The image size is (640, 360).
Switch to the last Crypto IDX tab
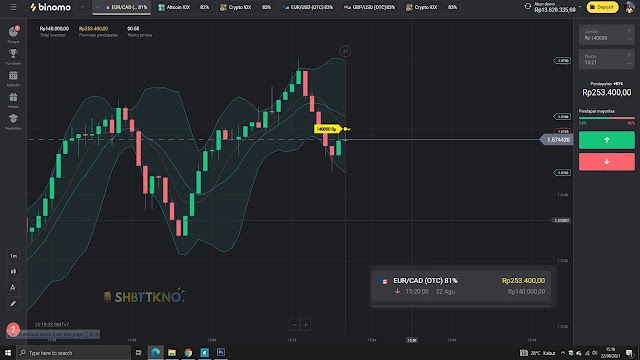[431, 7]
